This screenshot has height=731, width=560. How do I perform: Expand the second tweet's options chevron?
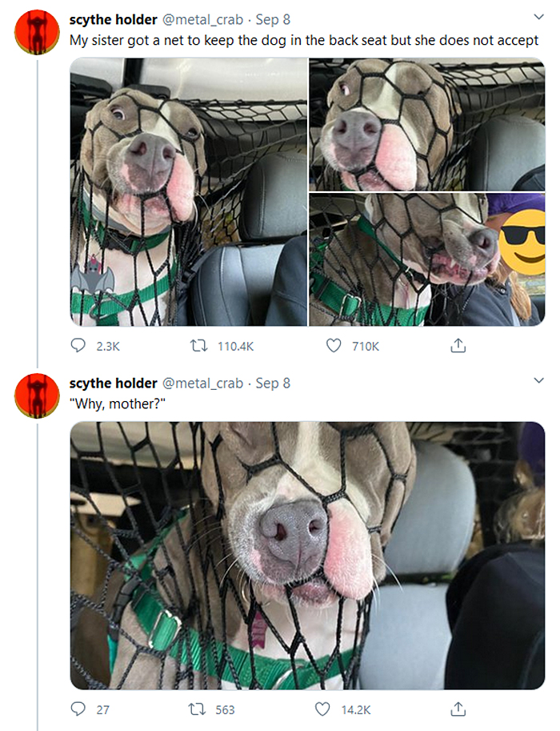(x=538, y=380)
